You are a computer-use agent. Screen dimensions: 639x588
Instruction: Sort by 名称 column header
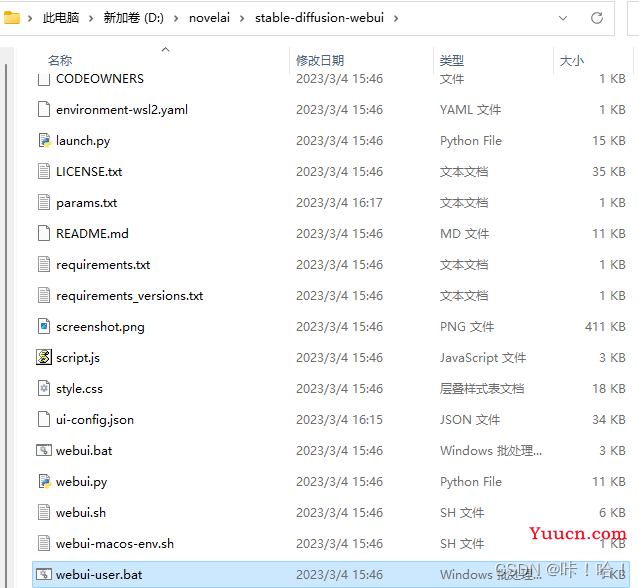[60, 60]
